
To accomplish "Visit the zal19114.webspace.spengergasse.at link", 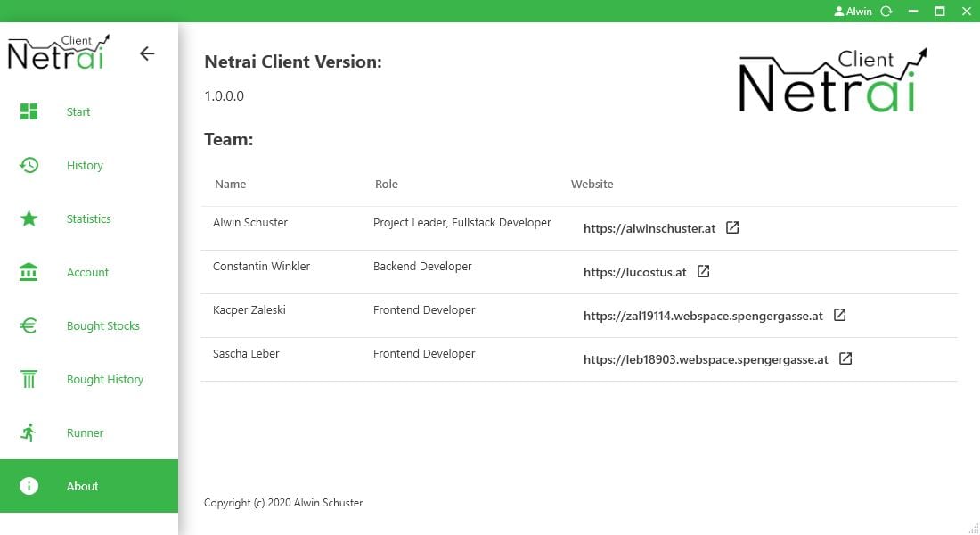I will coord(703,316).
